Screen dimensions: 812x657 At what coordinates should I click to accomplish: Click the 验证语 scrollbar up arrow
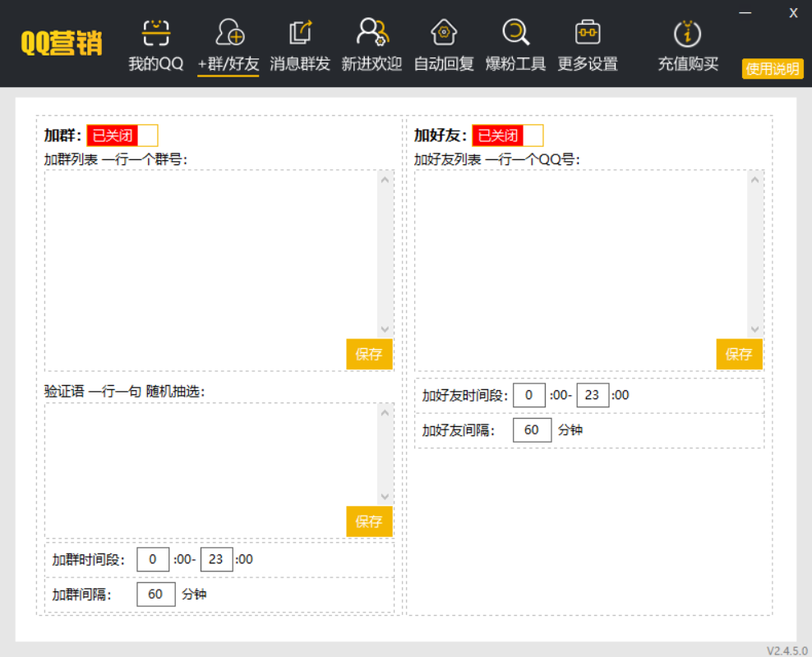click(x=385, y=413)
